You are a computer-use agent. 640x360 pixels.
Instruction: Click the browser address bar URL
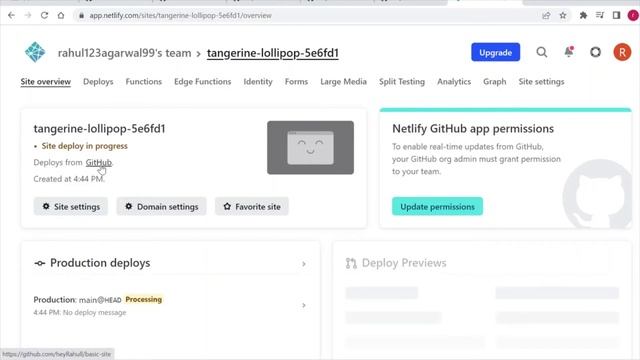coord(180,16)
